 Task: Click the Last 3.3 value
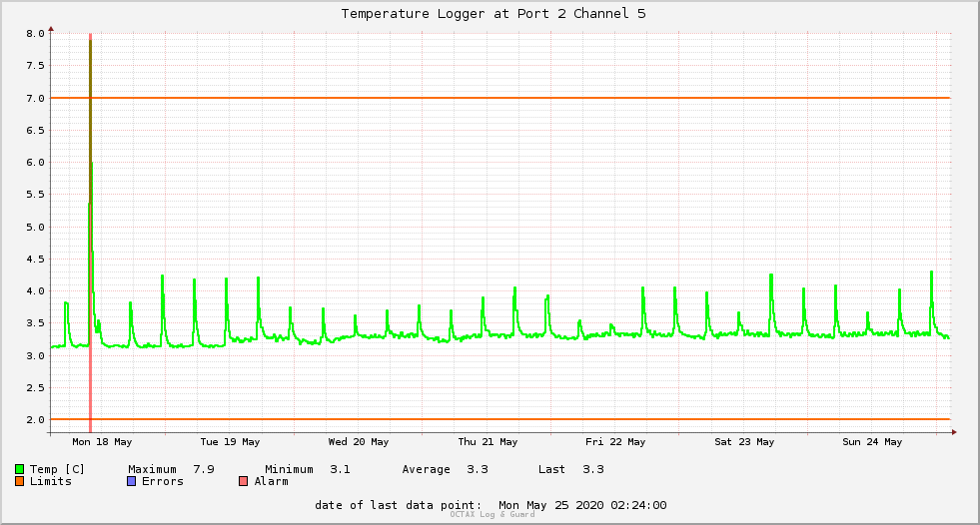(x=593, y=469)
